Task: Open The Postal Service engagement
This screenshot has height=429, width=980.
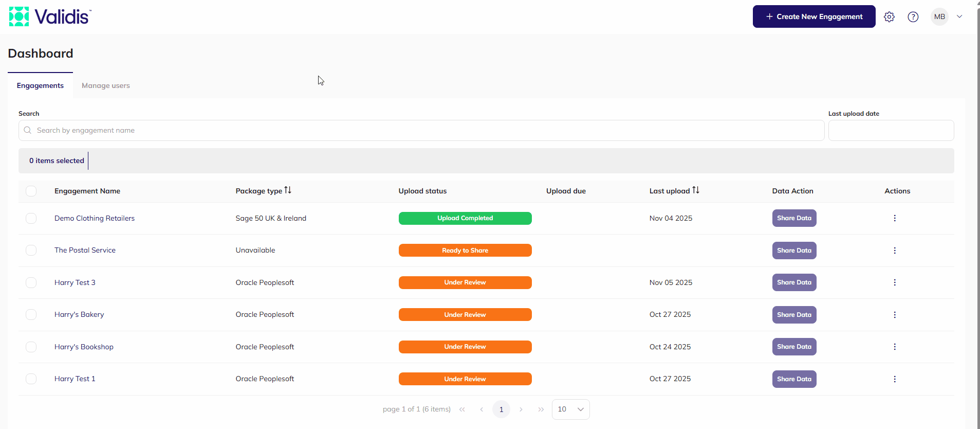Action: click(85, 250)
